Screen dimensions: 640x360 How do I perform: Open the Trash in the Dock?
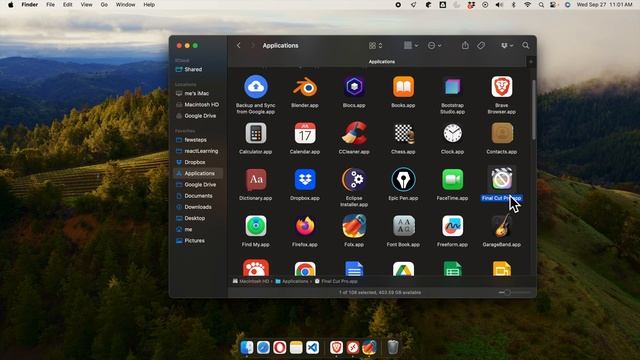(x=393, y=347)
